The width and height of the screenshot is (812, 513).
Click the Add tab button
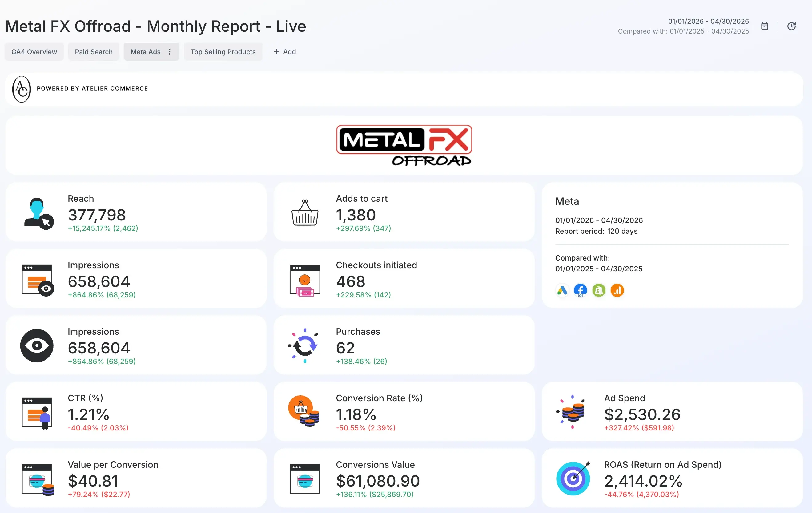(285, 52)
